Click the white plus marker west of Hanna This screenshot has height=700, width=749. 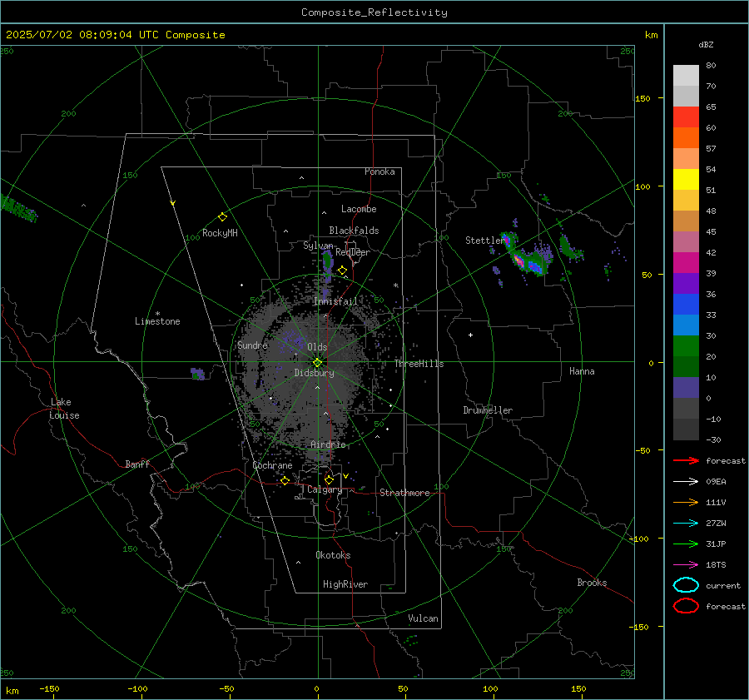coord(470,335)
